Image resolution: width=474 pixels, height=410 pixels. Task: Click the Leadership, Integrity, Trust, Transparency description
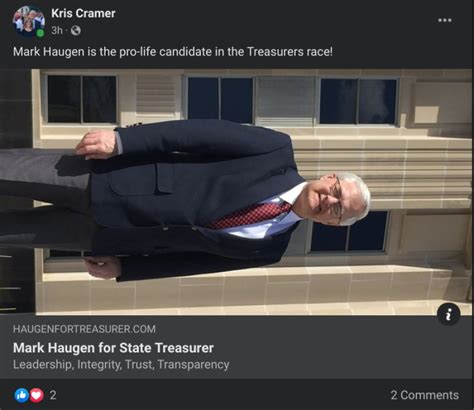[x=121, y=365]
